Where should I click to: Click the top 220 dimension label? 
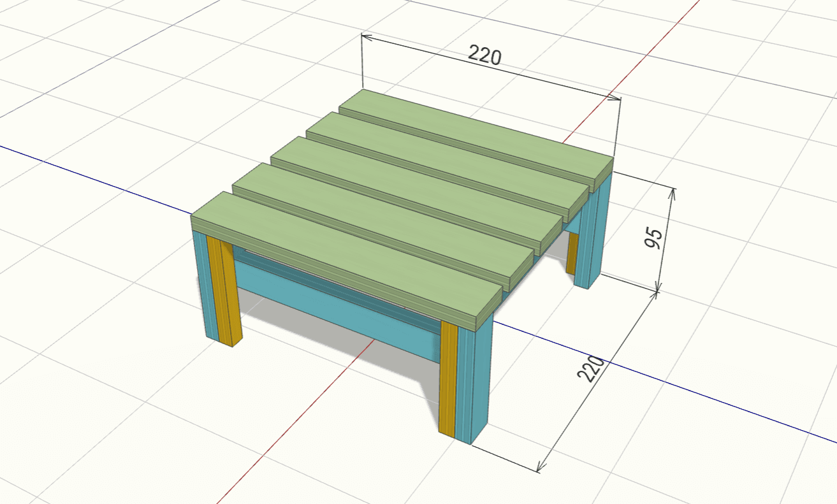pyautogui.click(x=484, y=55)
